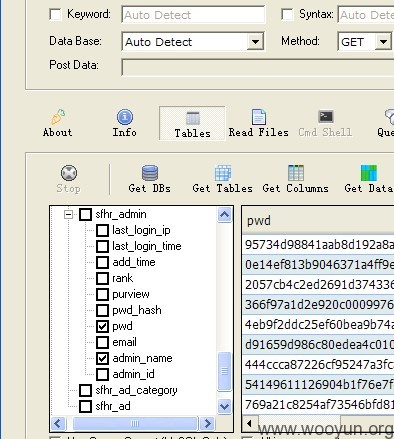The image size is (394, 439).
Task: Check the add_time column checkbox
Action: coord(102,262)
